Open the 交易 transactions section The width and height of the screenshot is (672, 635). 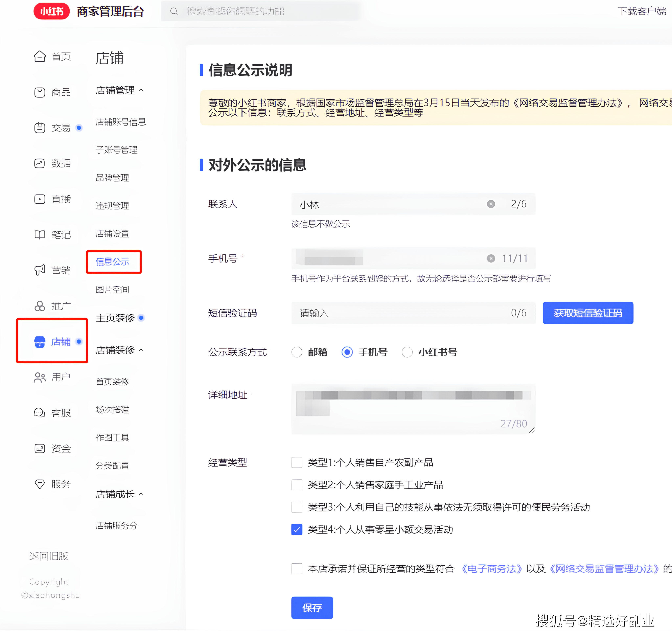61,128
